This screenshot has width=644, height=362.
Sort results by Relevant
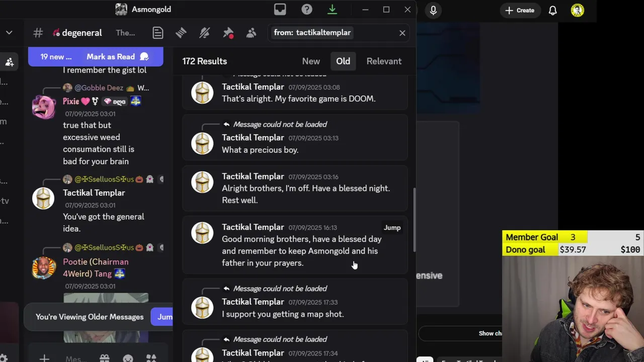384,61
